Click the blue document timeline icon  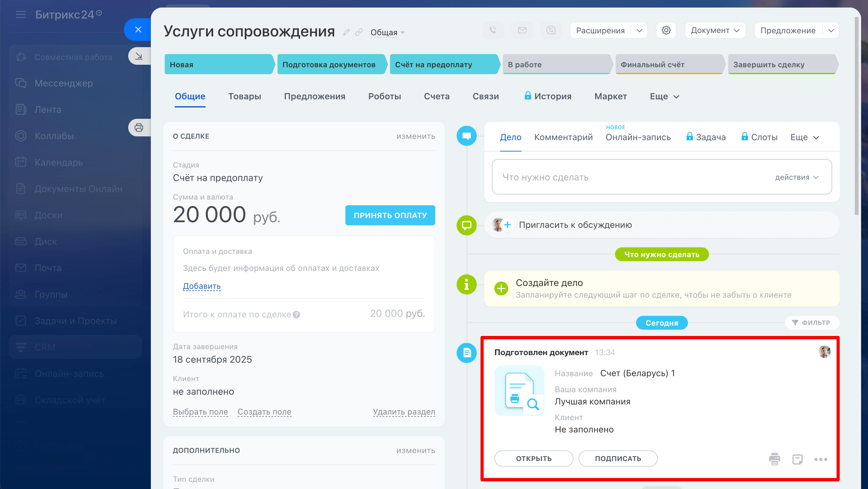[467, 353]
